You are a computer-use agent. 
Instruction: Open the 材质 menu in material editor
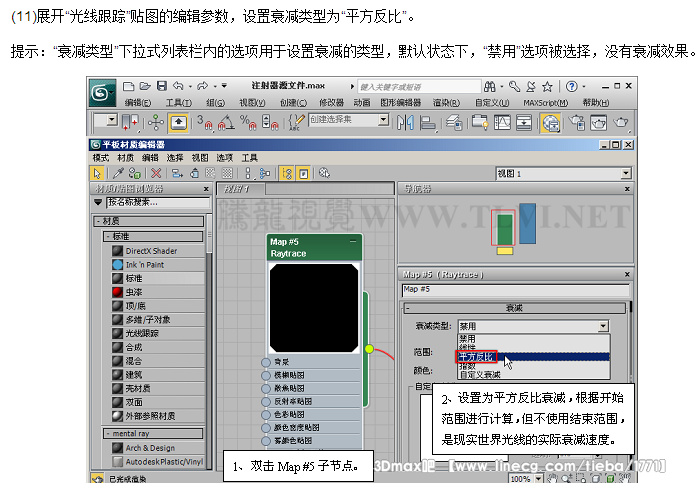pos(125,158)
